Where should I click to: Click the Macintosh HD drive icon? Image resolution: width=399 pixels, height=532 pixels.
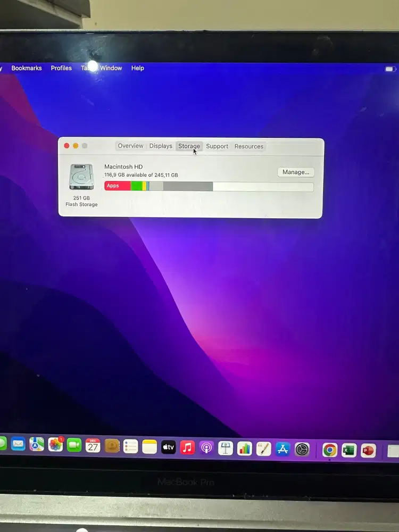tap(81, 177)
